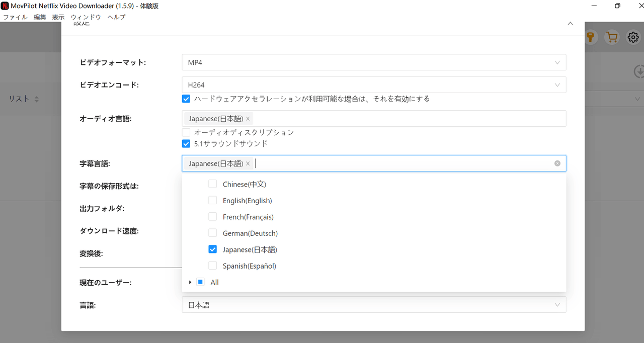Screen dimensions: 644x343
Task: Disable the hardware acceleration checkbox
Action: tap(186, 99)
